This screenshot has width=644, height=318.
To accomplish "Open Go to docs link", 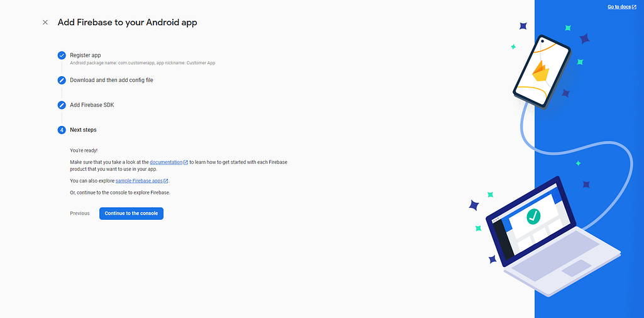I will coord(619,7).
